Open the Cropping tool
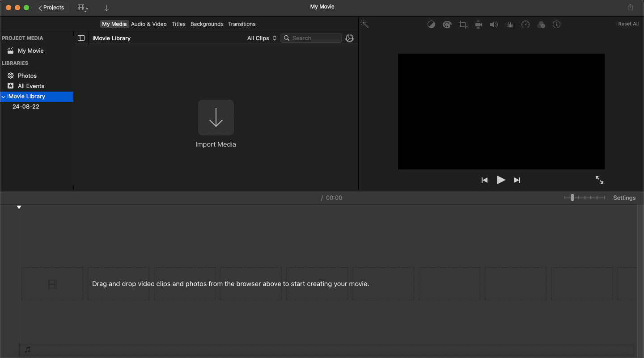 pyautogui.click(x=463, y=25)
